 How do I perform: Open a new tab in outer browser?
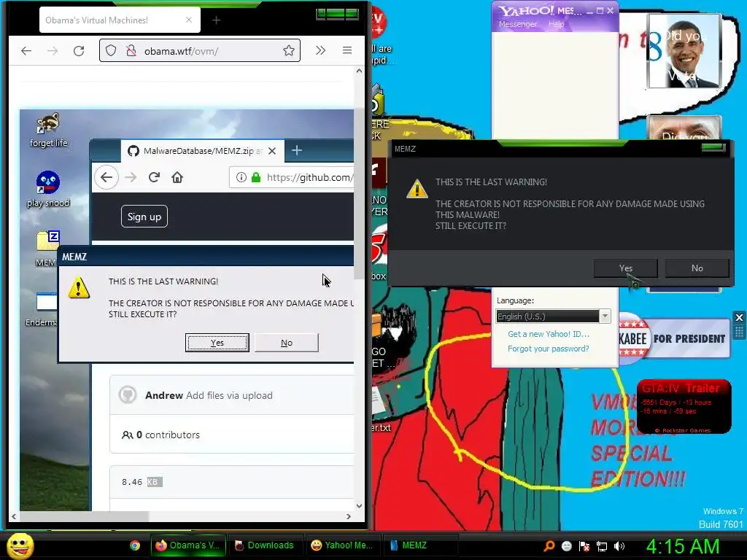(x=216, y=20)
